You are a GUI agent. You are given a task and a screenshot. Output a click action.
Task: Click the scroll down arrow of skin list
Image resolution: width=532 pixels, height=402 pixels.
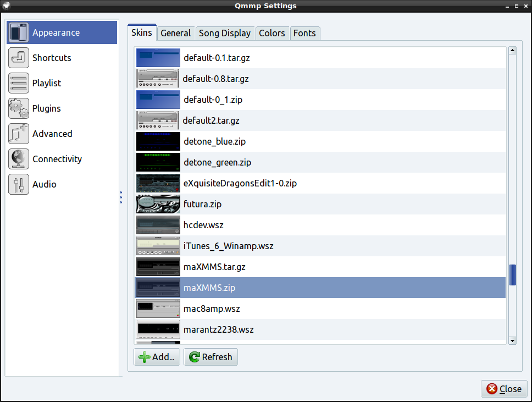pos(512,340)
